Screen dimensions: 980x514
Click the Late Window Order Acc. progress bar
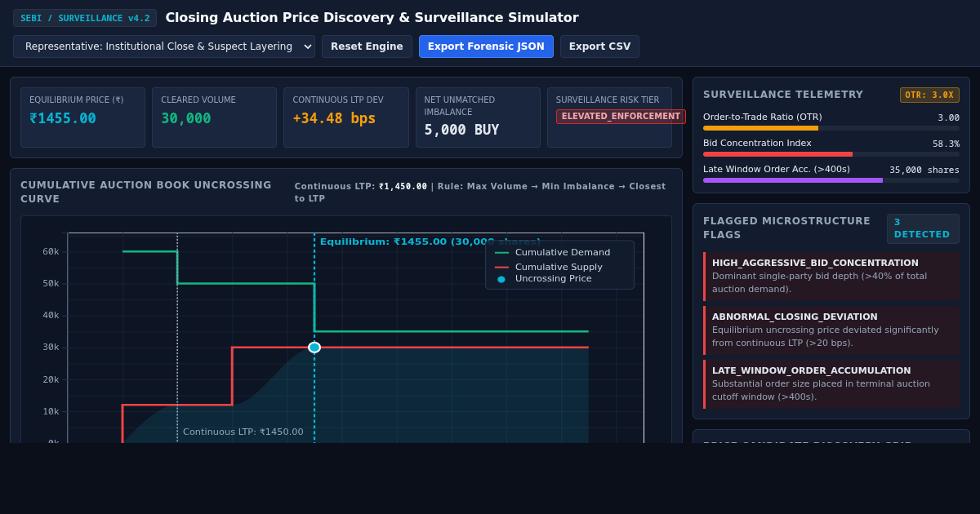(831, 180)
